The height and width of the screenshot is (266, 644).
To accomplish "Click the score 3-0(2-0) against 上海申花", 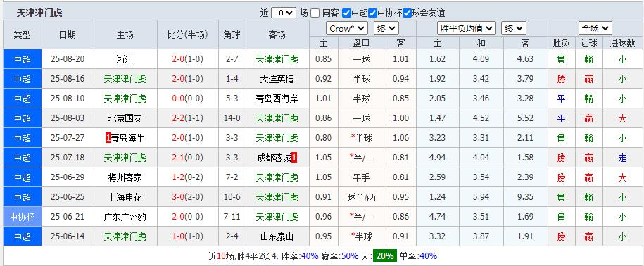I will click(188, 197).
